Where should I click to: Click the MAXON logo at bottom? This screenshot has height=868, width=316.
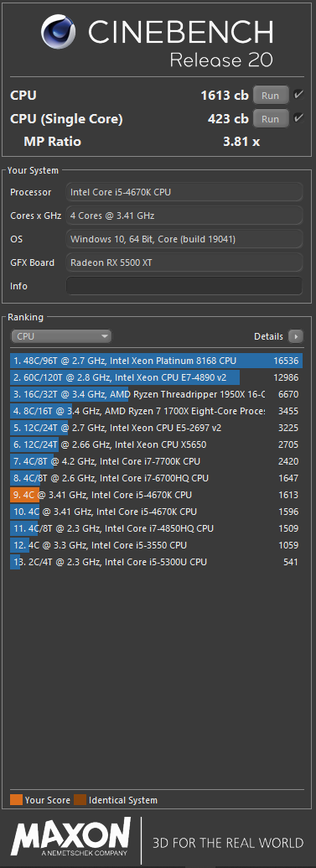(x=71, y=838)
